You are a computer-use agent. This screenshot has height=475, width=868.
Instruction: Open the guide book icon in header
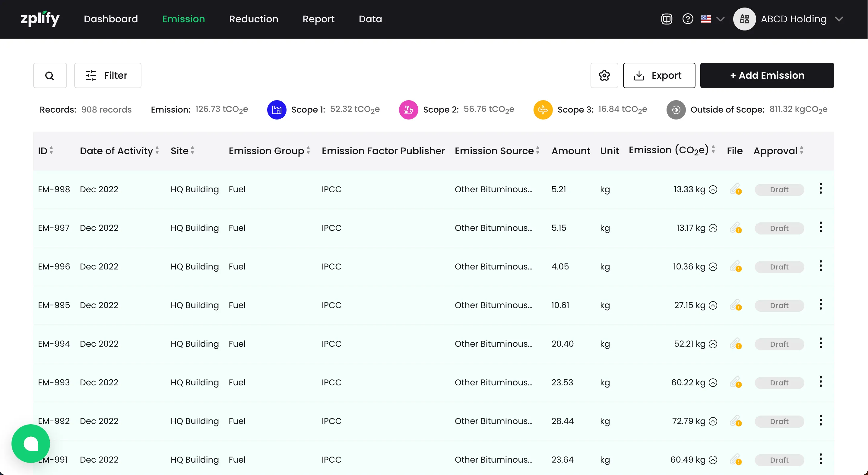pyautogui.click(x=667, y=19)
